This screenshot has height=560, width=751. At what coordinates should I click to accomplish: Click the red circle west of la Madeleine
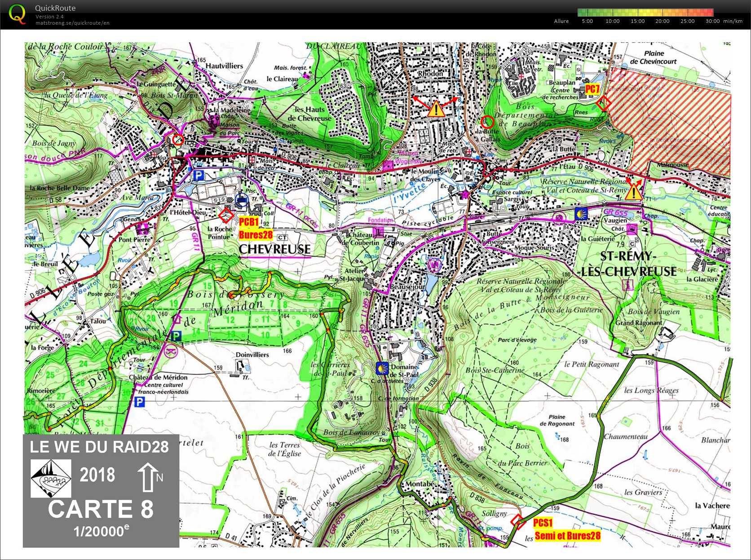[x=178, y=140]
